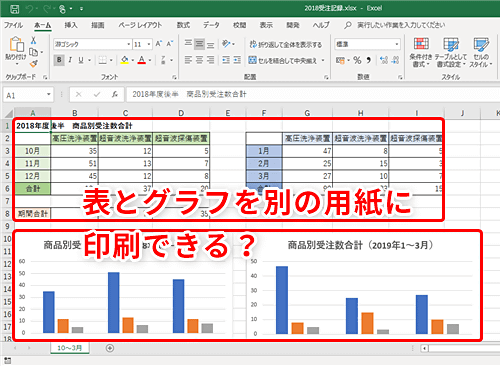Click the insert function fx icon
Screen dimensions: 500x366
click(x=115, y=95)
